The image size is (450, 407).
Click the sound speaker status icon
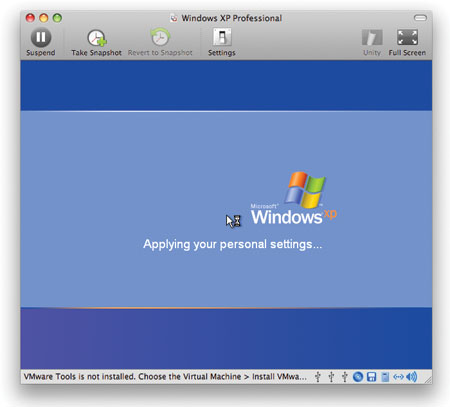tap(412, 377)
